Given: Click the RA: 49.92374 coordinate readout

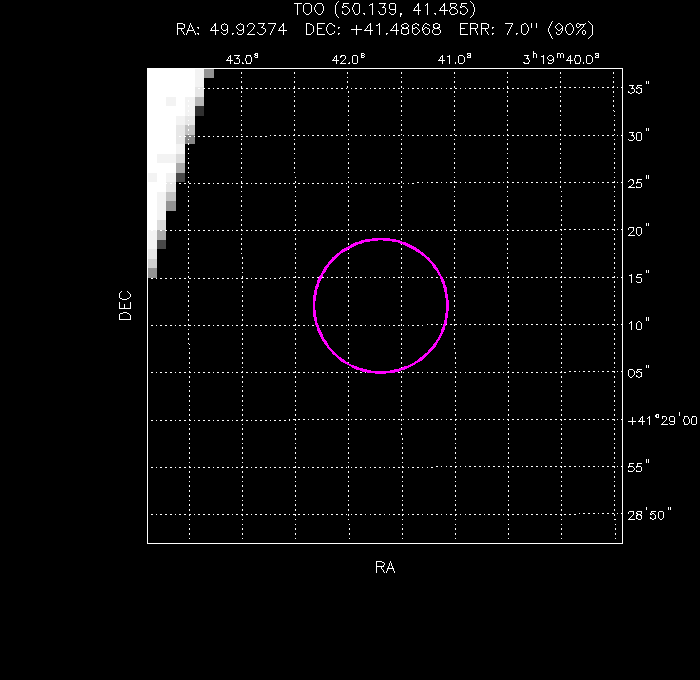Looking at the screenshot, I should 231,29.
